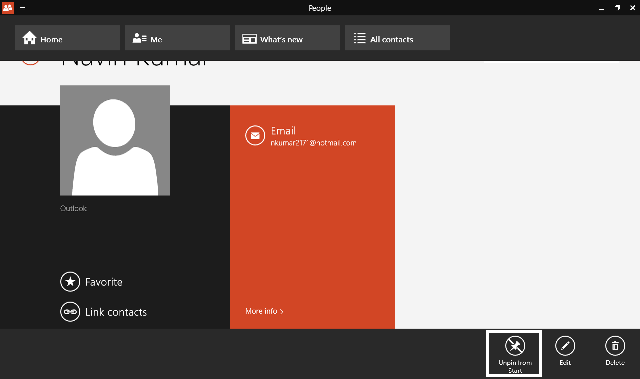Viewport: 640px width, 379px height.
Task: Click the Me person card icon
Action: coord(140,38)
